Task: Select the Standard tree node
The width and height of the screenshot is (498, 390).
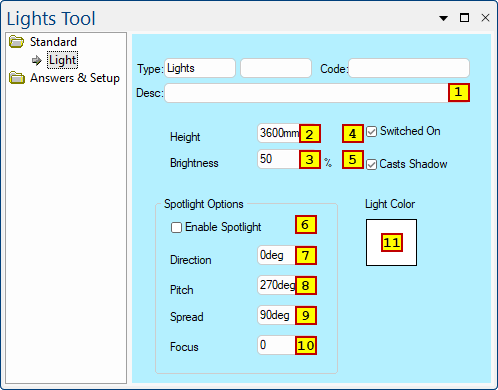Action: click(53, 42)
